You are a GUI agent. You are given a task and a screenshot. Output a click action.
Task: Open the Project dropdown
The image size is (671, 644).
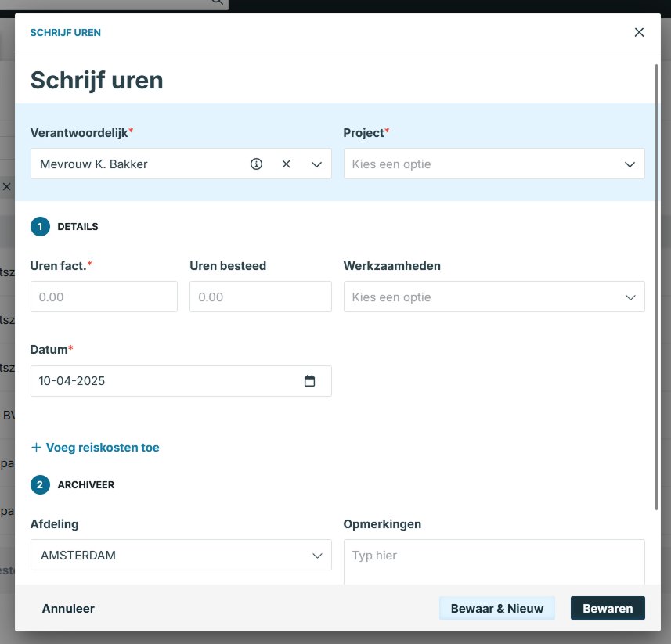pyautogui.click(x=494, y=164)
